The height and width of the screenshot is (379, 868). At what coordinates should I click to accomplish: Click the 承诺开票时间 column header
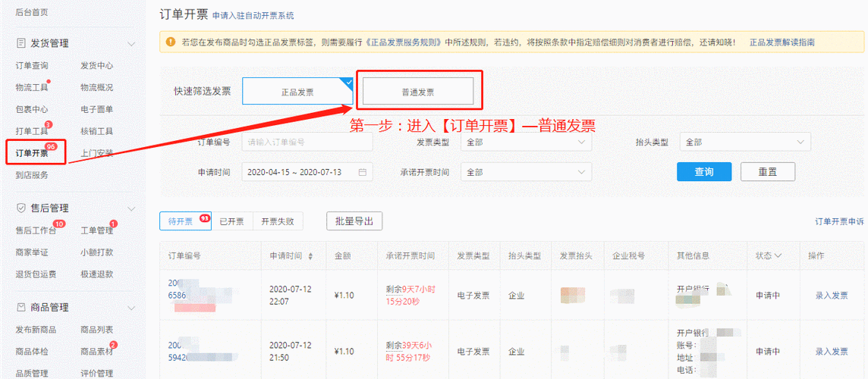(410, 255)
